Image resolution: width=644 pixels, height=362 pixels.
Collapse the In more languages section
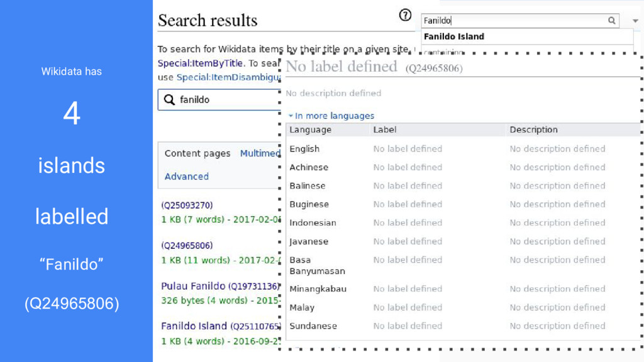(331, 116)
